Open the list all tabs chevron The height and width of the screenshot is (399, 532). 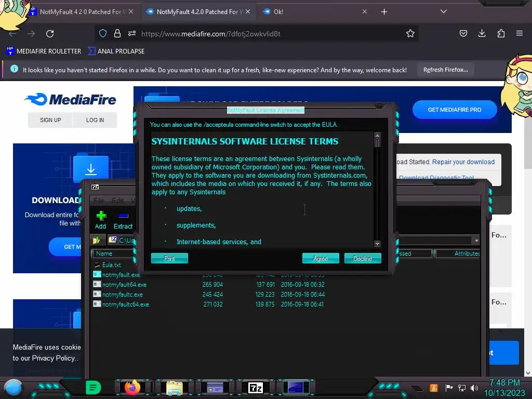click(443, 11)
